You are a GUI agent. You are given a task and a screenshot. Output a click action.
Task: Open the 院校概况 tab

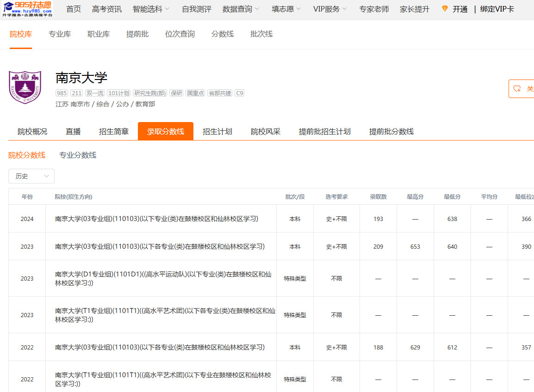pyautogui.click(x=32, y=131)
